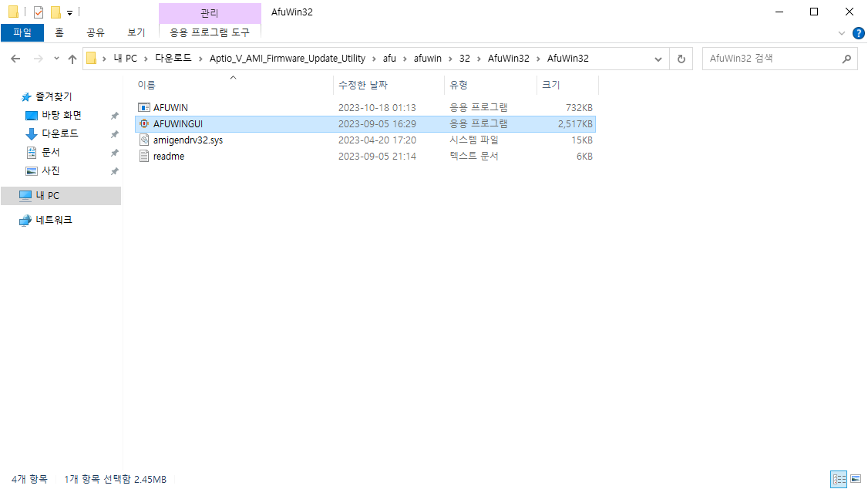Screen dimensions: 868x489
Task: Open the 응용 프로그램 도구 tab
Action: [x=210, y=32]
